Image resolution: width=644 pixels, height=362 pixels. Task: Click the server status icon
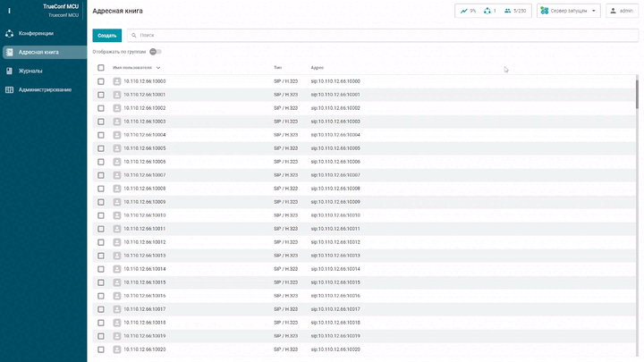pyautogui.click(x=544, y=11)
